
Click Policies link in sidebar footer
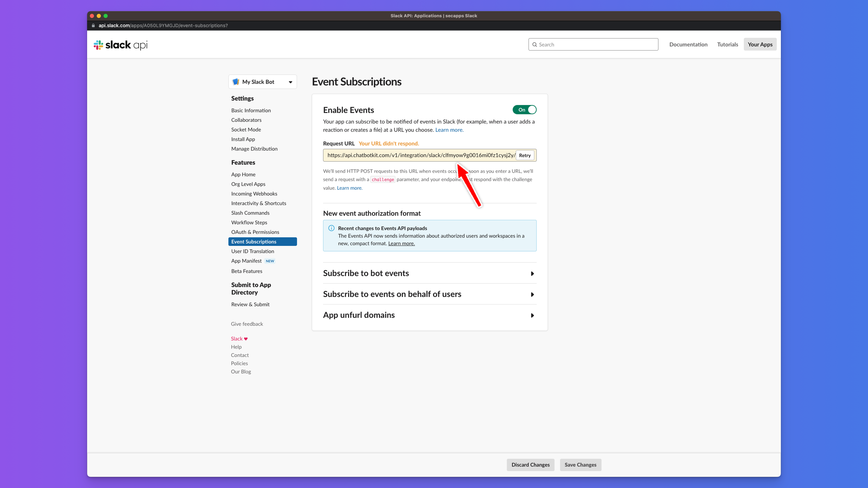tap(239, 363)
